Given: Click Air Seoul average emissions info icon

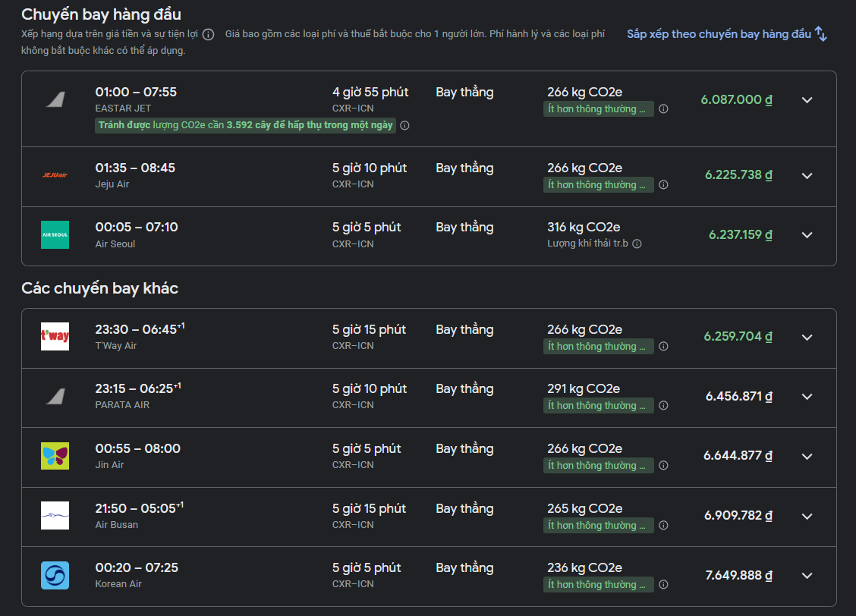Looking at the screenshot, I should tap(637, 244).
